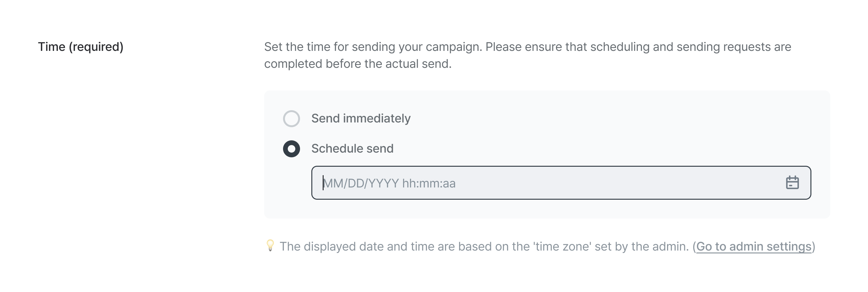This screenshot has width=868, height=292.
Task: Open the calendar date picker icon
Action: pyautogui.click(x=792, y=183)
